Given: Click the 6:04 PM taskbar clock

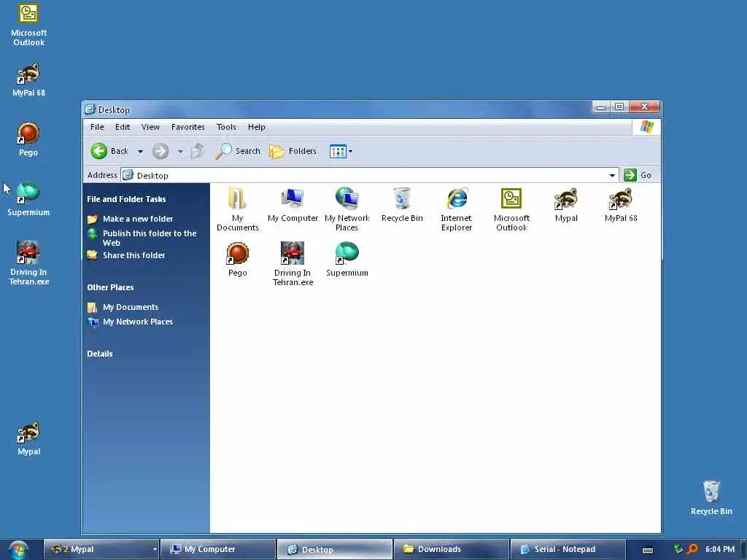Looking at the screenshot, I should coord(720,550).
